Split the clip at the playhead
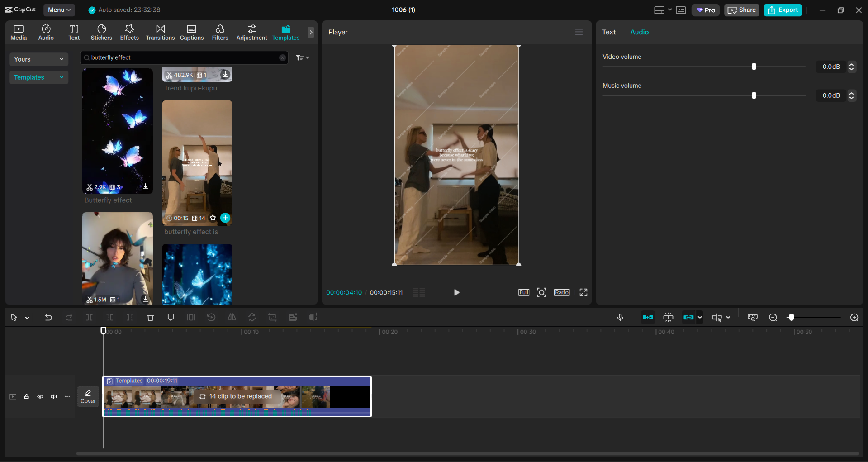This screenshot has width=868, height=462. click(x=90, y=317)
